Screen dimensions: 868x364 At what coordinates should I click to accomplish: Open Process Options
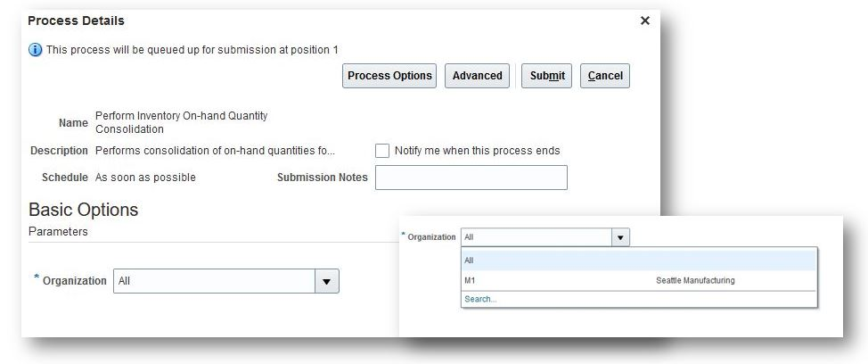(389, 76)
